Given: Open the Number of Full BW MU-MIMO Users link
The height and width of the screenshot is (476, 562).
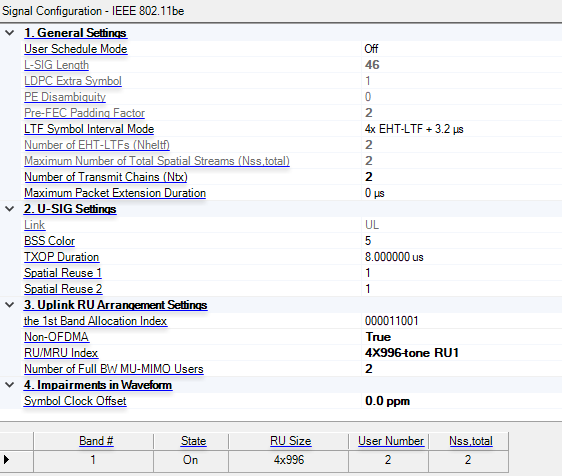Looking at the screenshot, I should coord(114,369).
